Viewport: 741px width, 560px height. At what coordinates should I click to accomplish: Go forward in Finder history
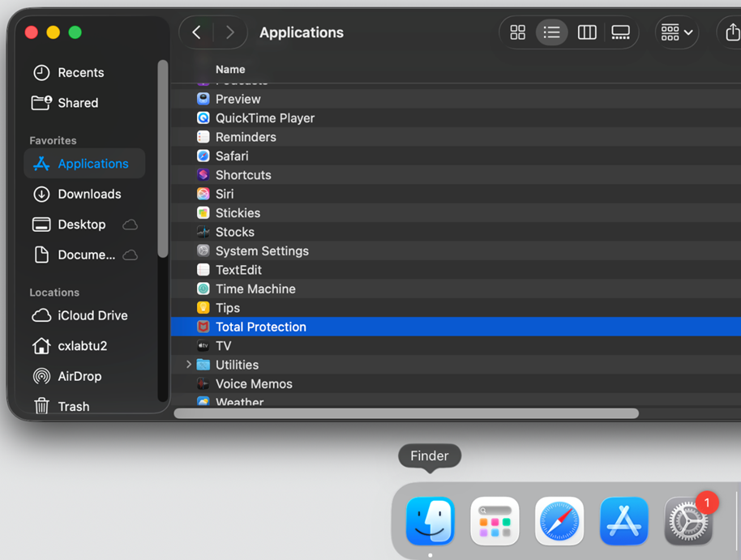[230, 32]
